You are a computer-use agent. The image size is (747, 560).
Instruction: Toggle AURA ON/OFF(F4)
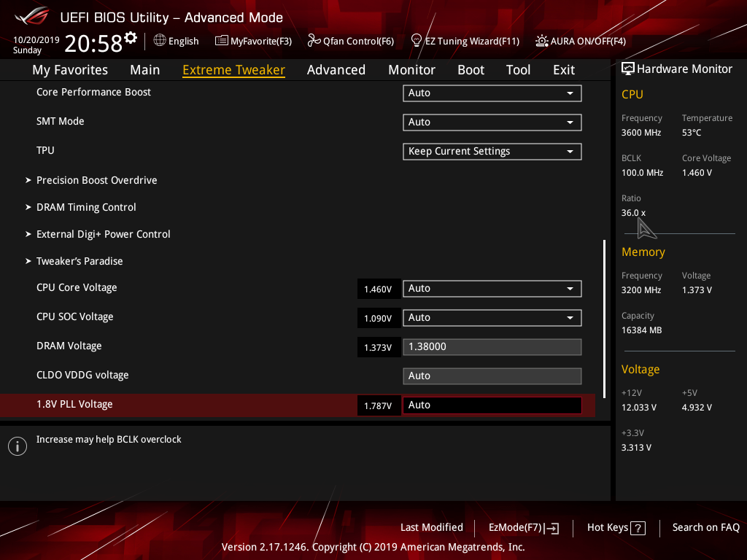[581, 41]
